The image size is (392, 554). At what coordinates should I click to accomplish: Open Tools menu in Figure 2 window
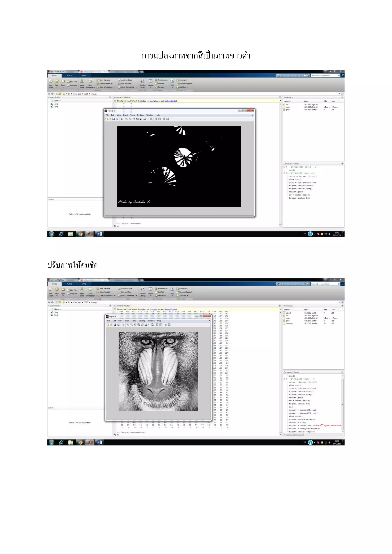[132, 115]
